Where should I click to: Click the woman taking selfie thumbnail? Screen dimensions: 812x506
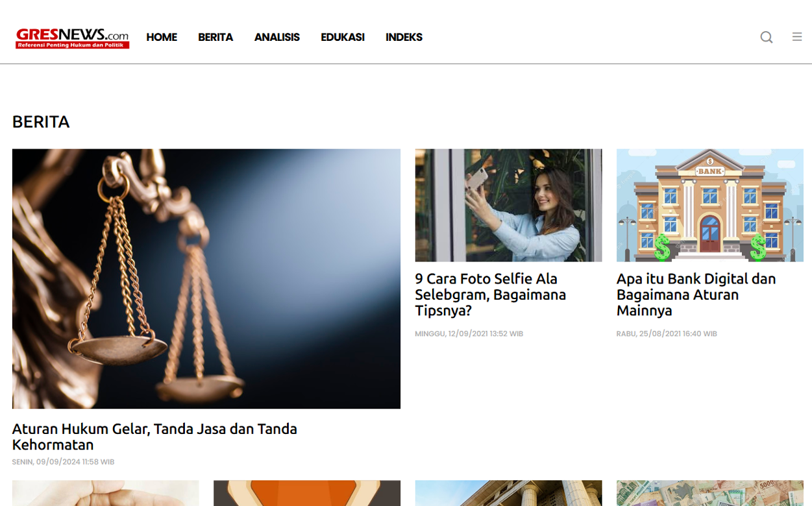tap(508, 205)
